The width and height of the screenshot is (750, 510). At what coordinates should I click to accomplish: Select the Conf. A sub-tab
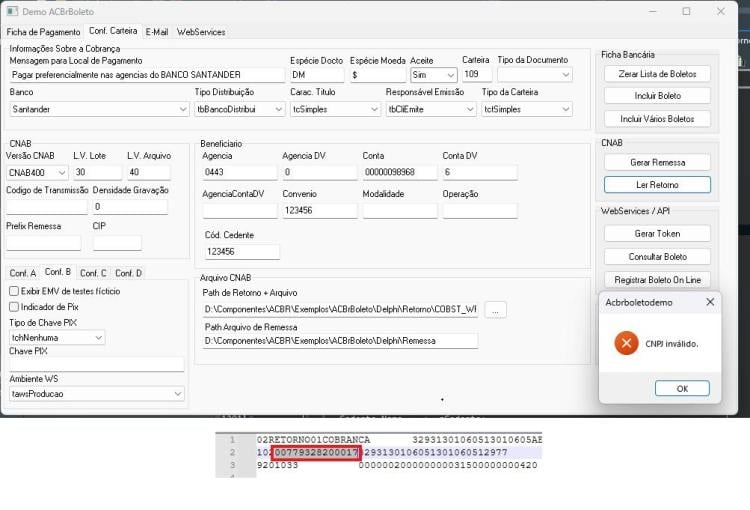point(22,273)
